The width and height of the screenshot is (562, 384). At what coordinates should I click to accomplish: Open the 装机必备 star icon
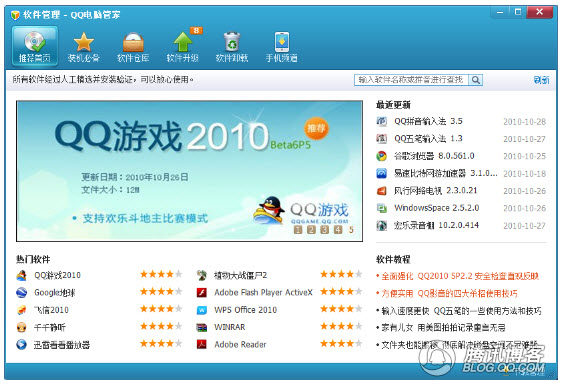(x=84, y=42)
